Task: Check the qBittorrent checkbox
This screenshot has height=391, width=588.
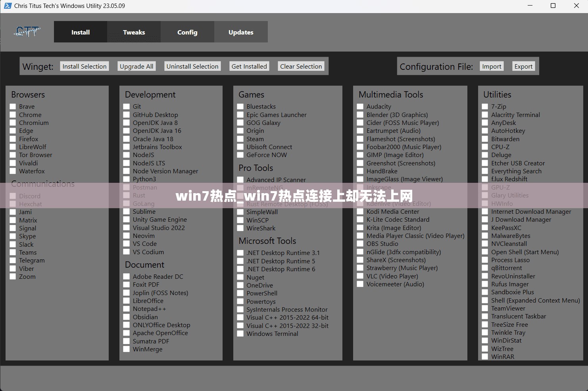Action: click(485, 268)
